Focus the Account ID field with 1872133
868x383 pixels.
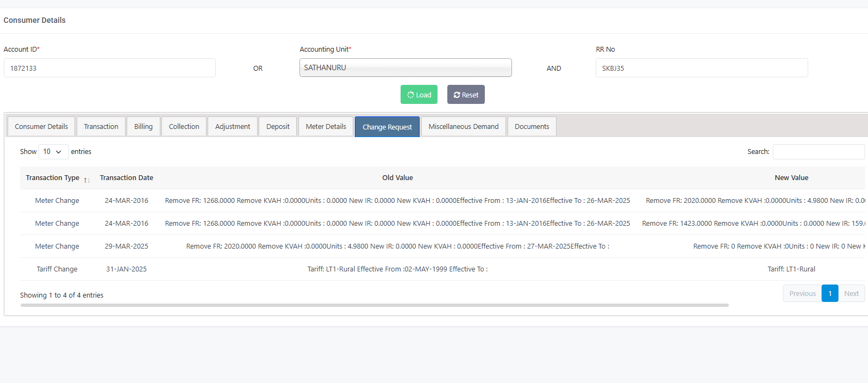pyautogui.click(x=110, y=68)
